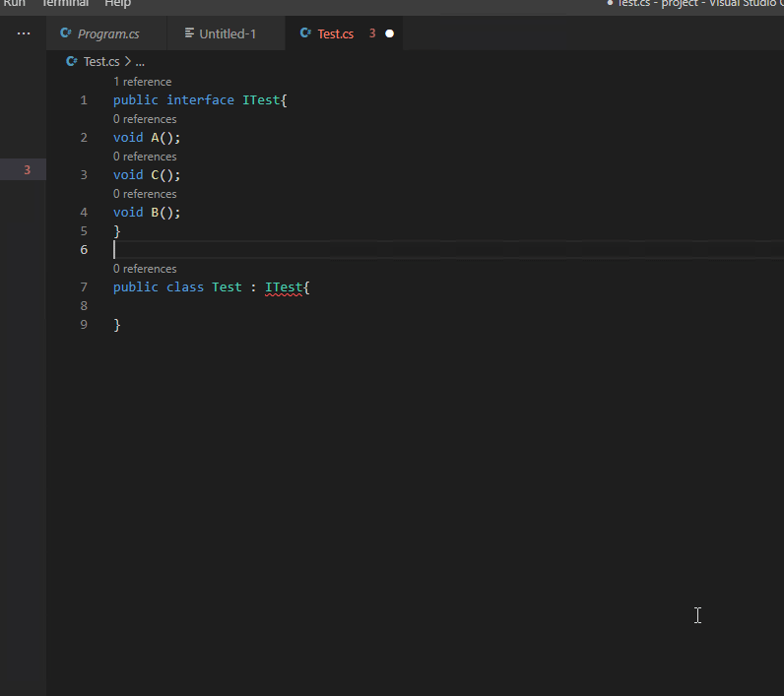
Task: Click the C# file icon on the Program.cs tab
Action: (x=66, y=32)
